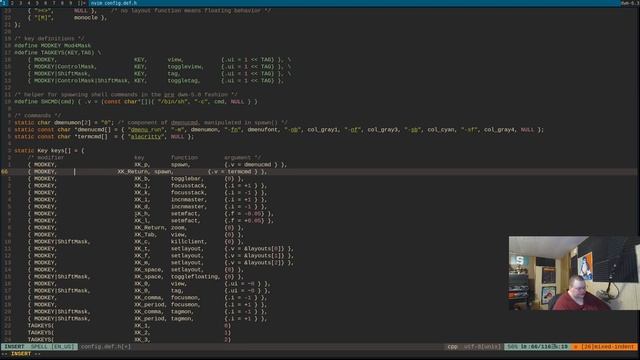The width and height of the screenshot is (640, 360).
Task: Click the nvim config.def.h window title
Action: coord(114,3)
